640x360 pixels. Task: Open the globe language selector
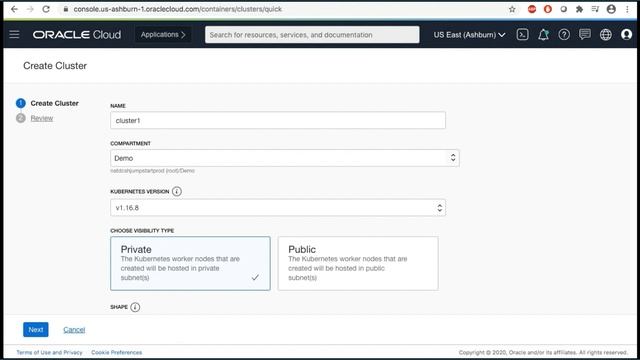coord(606,35)
